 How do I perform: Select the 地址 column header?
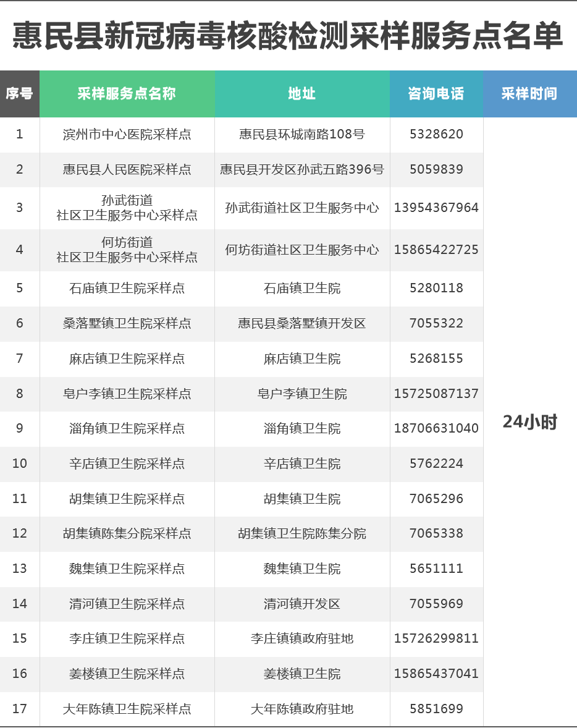pos(302,93)
